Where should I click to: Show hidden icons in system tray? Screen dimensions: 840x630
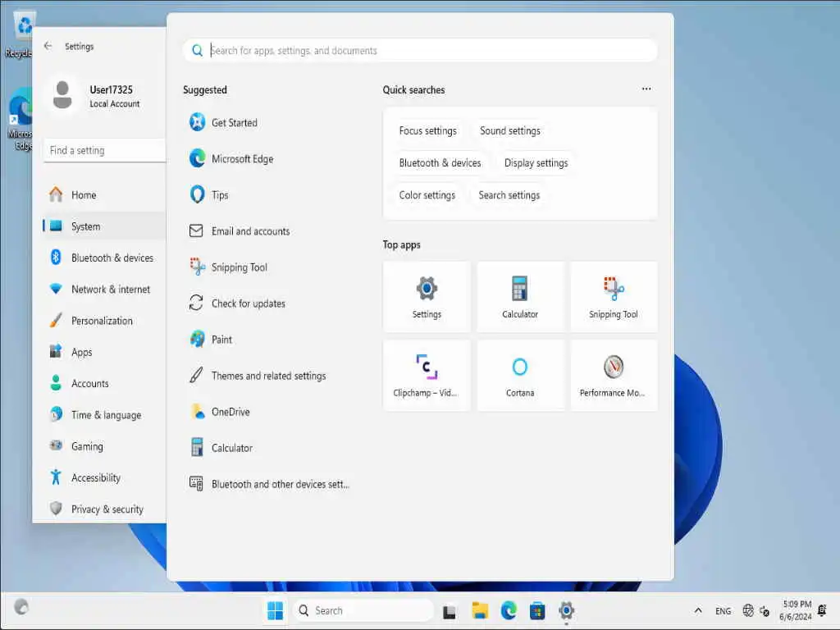coord(698,610)
